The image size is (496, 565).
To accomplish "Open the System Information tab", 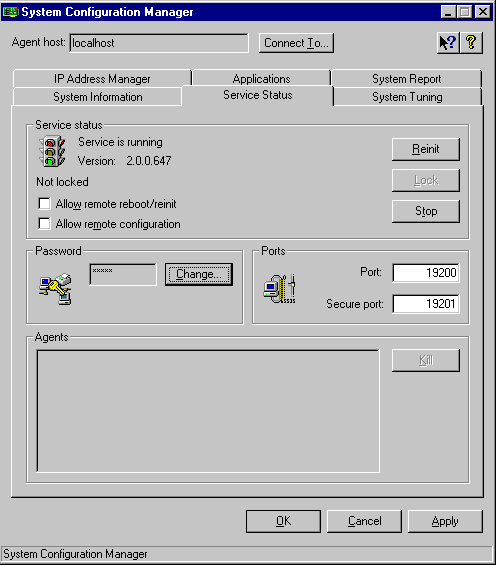I will click(x=98, y=97).
